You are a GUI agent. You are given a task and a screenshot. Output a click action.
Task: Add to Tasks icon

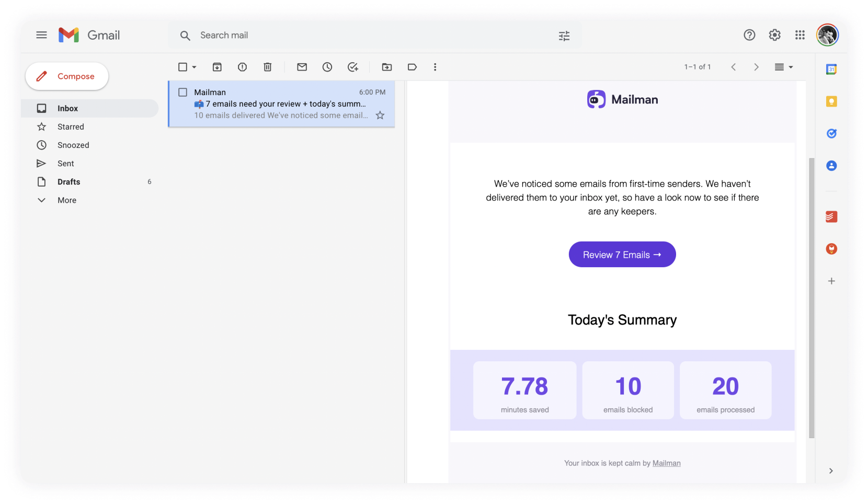353,67
